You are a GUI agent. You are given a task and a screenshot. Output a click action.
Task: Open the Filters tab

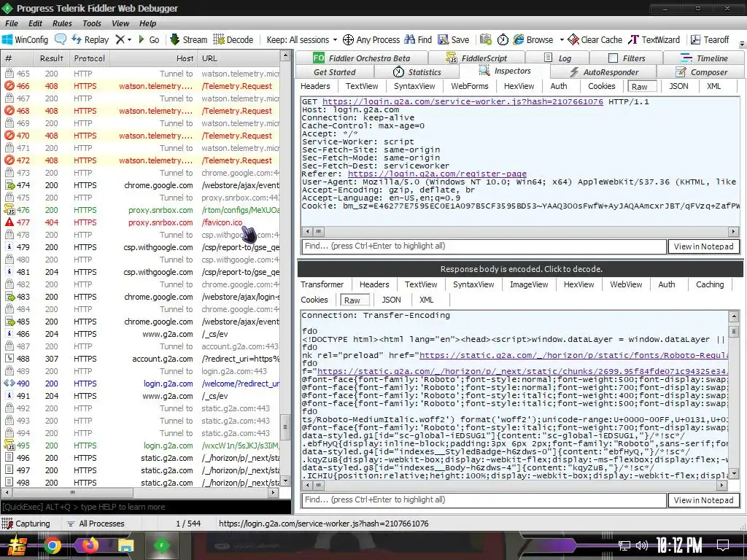[x=627, y=58]
